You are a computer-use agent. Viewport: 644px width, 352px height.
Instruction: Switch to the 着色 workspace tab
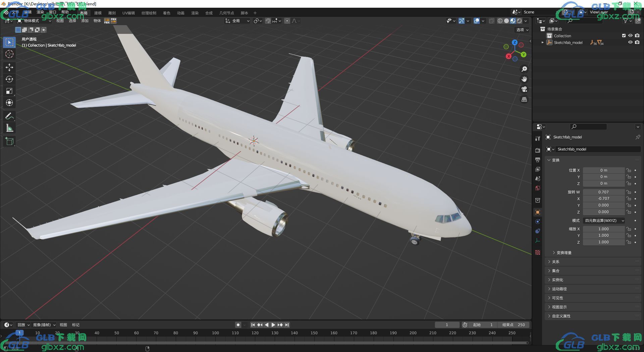click(x=166, y=13)
